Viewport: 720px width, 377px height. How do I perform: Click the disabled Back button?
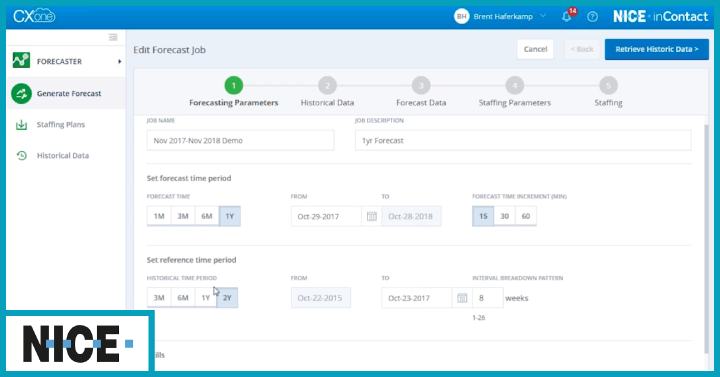582,49
